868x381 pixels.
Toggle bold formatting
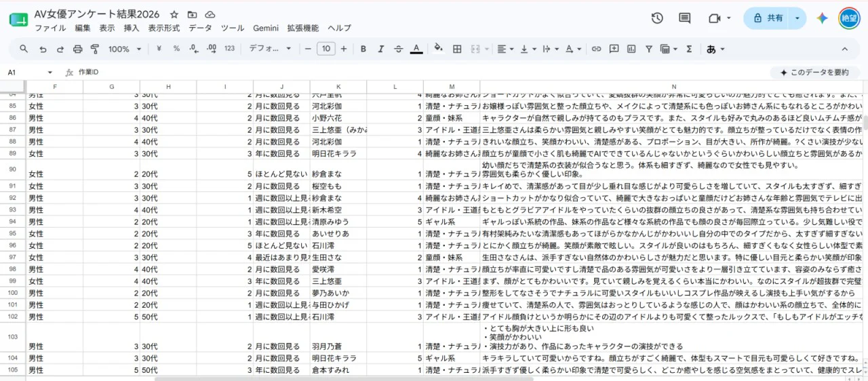363,49
